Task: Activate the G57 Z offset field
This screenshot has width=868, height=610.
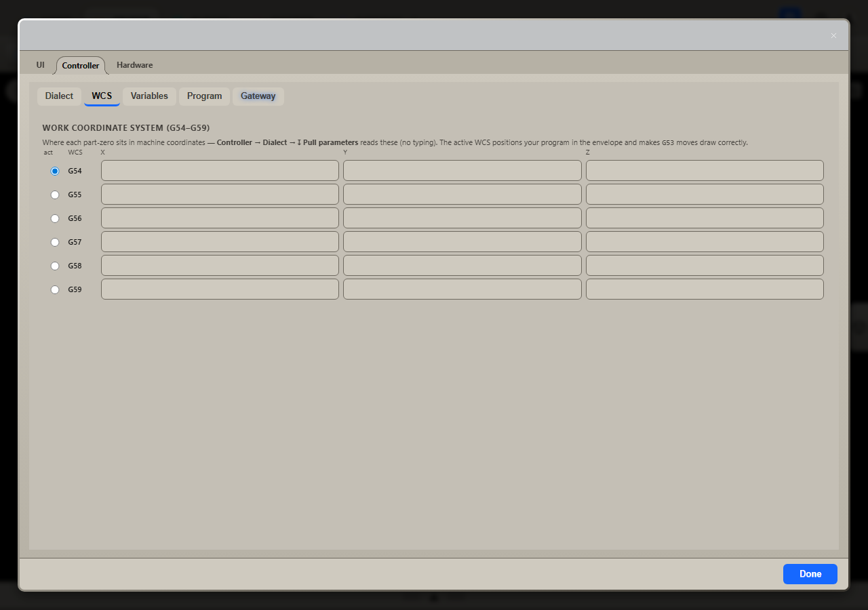Action: (705, 242)
